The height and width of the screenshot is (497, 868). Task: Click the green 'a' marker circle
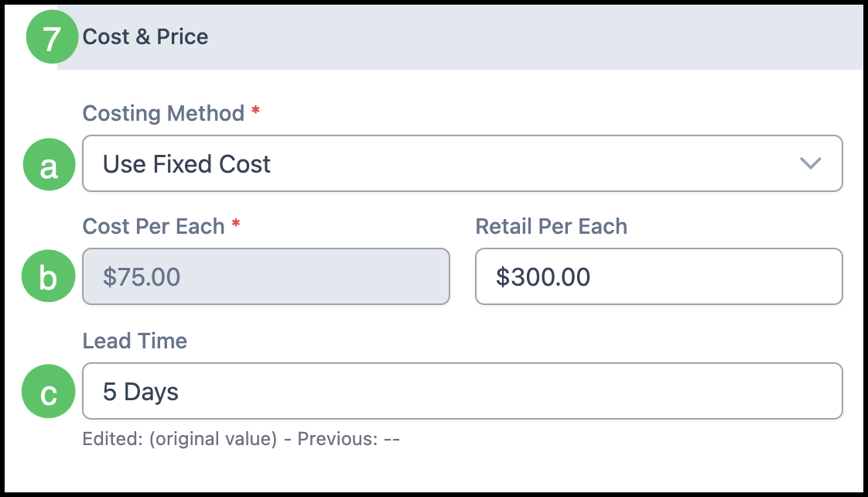coord(49,165)
